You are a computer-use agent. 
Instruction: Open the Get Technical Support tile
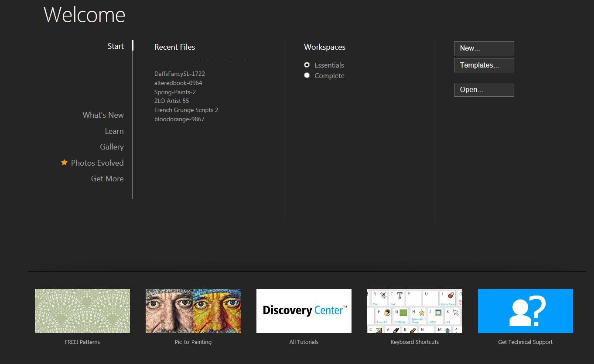point(525,310)
